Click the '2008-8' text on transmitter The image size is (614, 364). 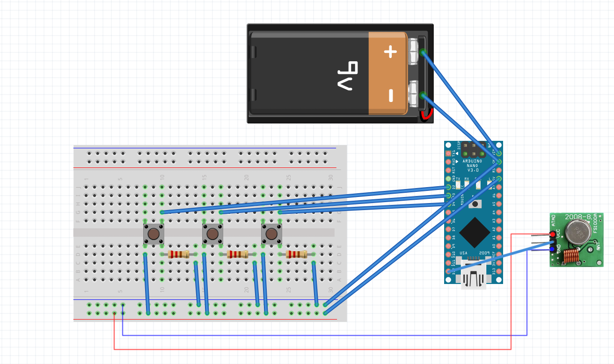pyautogui.click(x=578, y=217)
